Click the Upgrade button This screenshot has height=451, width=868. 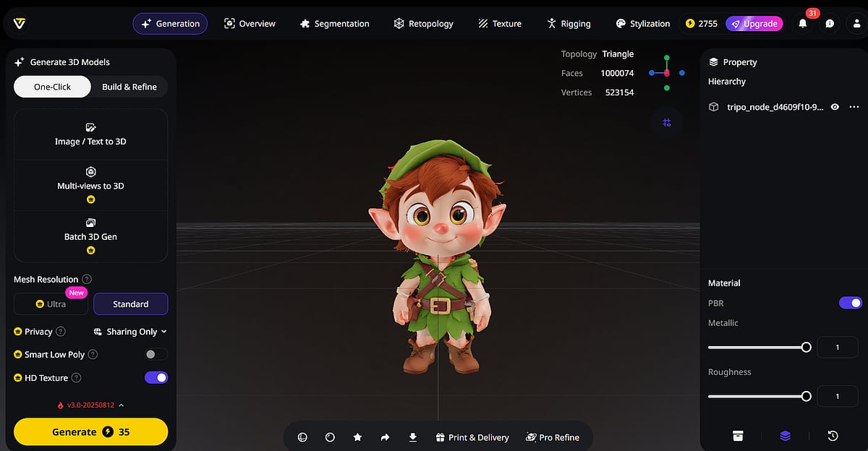[754, 24]
